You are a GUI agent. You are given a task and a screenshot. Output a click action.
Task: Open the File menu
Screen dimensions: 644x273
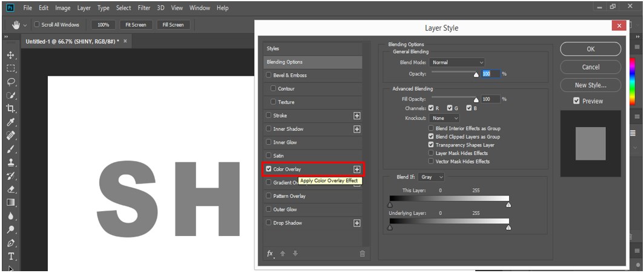[x=27, y=8]
